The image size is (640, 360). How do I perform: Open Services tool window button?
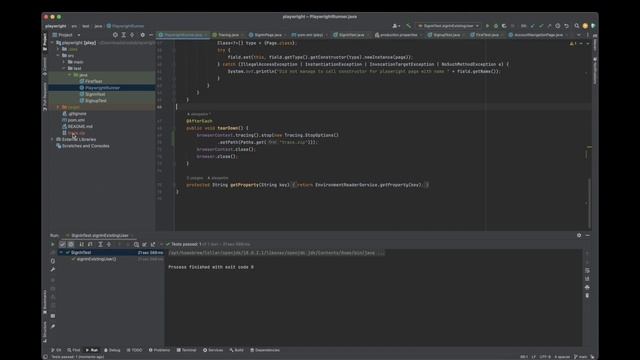[213, 350]
